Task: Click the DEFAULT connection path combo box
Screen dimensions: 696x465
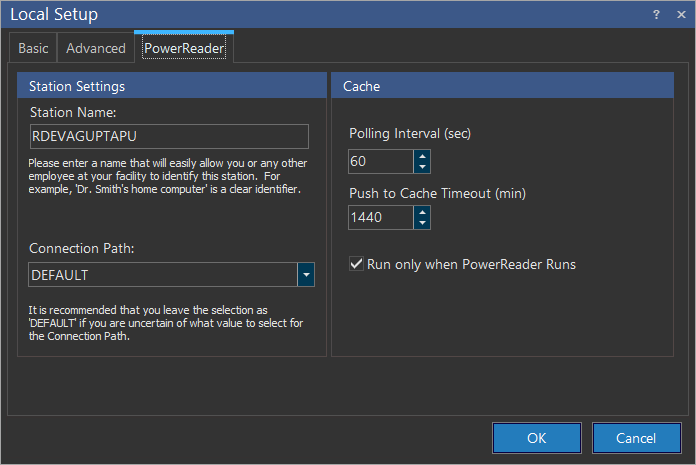Action: [x=161, y=274]
